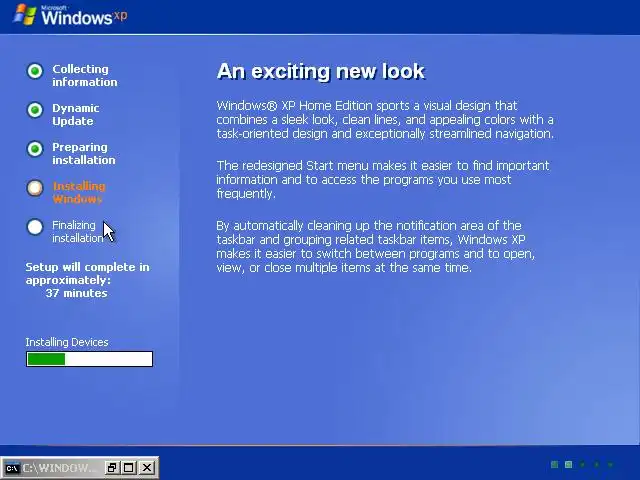Click the Preparing installation step indicator
640x480 pixels.
tap(35, 149)
